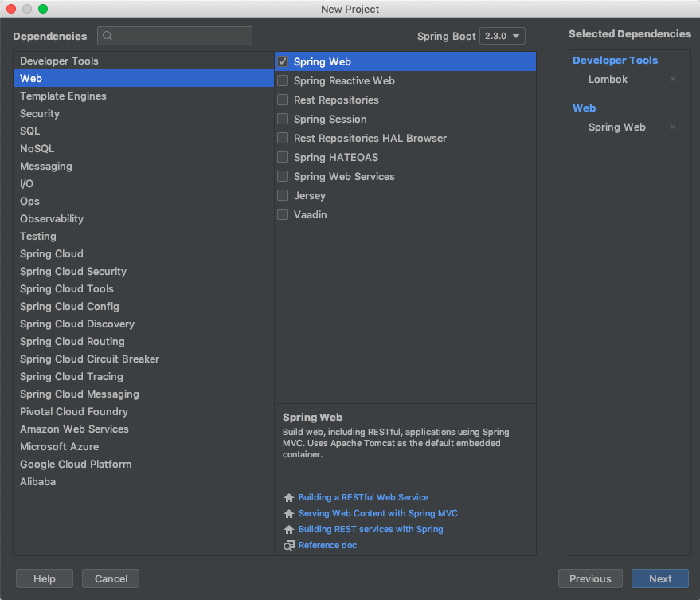Open the Observability category
700x600 pixels.
143,218
